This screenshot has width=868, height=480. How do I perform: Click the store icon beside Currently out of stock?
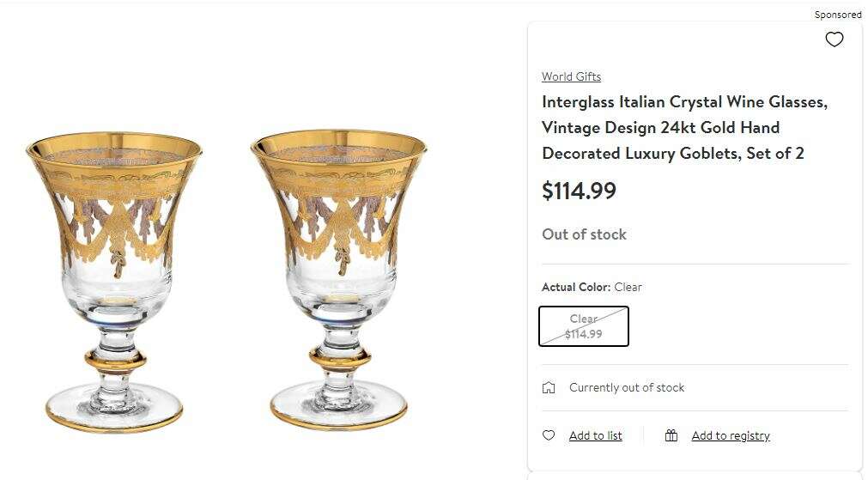(x=549, y=388)
